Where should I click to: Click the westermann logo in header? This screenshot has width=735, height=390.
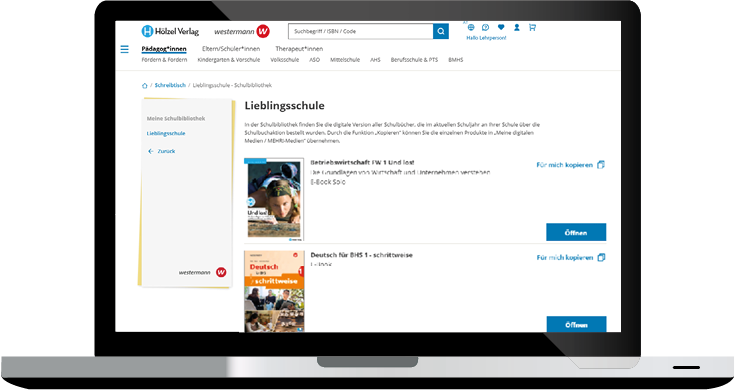[242, 31]
